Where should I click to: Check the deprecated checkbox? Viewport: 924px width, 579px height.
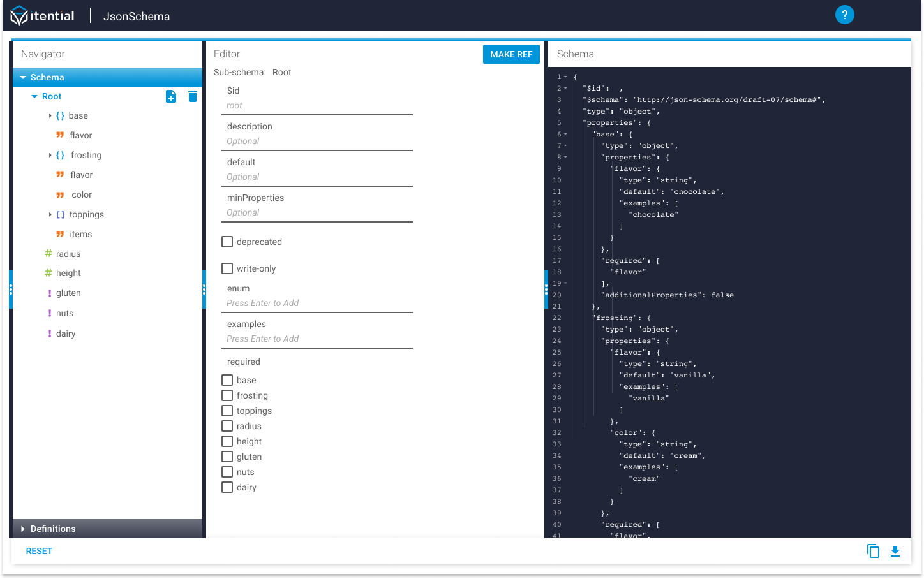227,242
